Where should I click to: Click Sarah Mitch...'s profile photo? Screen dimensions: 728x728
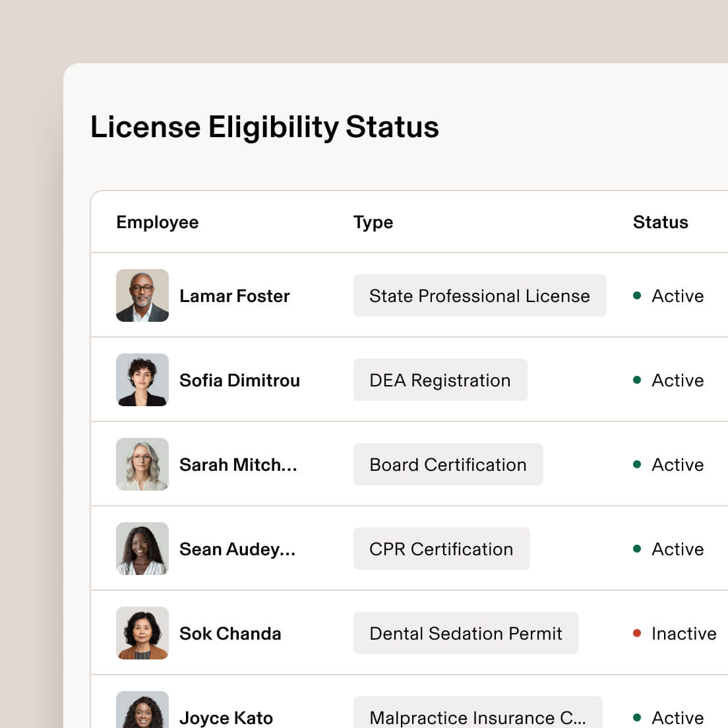[142, 464]
